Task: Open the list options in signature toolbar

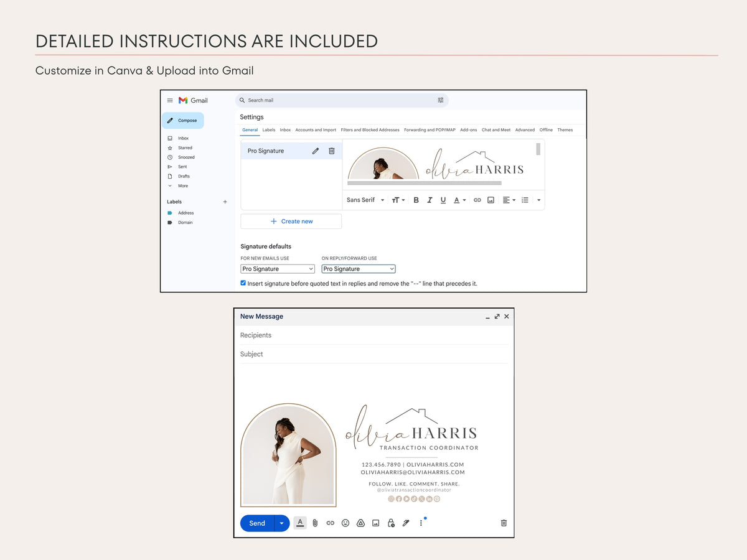Action: pyautogui.click(x=525, y=200)
